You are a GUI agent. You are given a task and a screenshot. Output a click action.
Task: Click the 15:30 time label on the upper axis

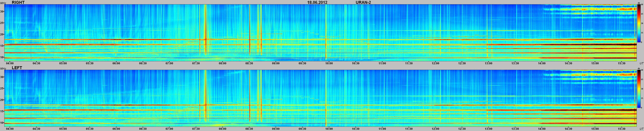pos(621,63)
